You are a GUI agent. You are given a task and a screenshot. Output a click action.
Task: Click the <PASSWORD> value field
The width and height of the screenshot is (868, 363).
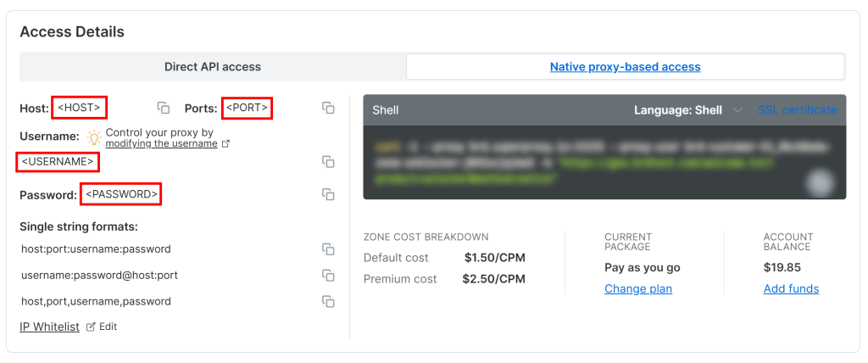click(121, 195)
